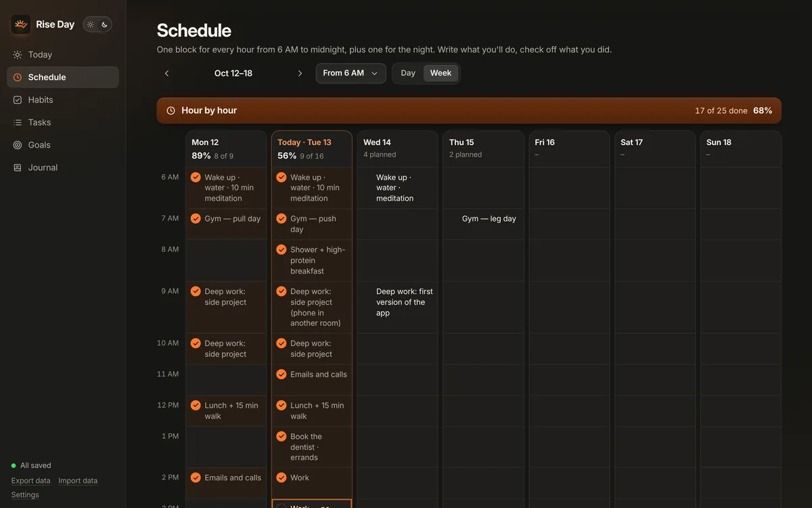
Task: Select the Wed 14 column header
Action: (398, 148)
